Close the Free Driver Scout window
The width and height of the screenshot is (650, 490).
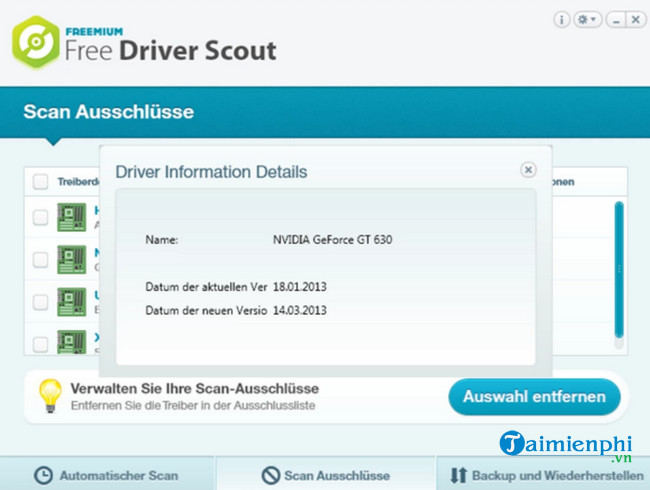[635, 19]
